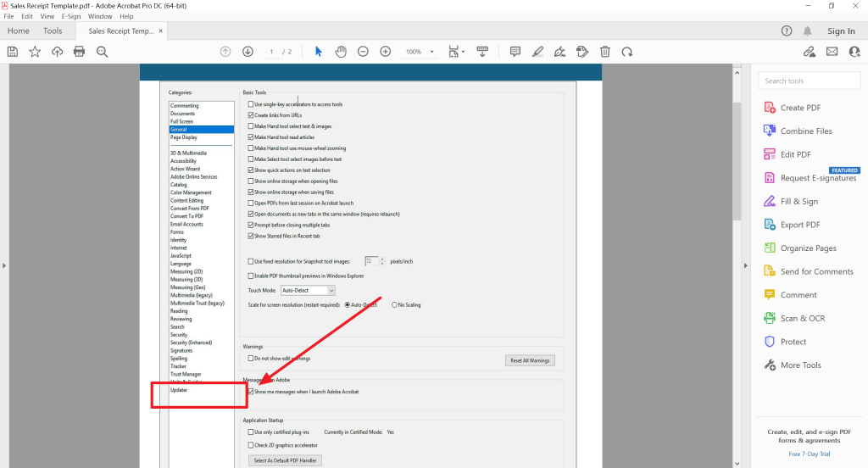Open the Help question mark icon
Image resolution: width=868 pixels, height=468 pixels.
787,31
